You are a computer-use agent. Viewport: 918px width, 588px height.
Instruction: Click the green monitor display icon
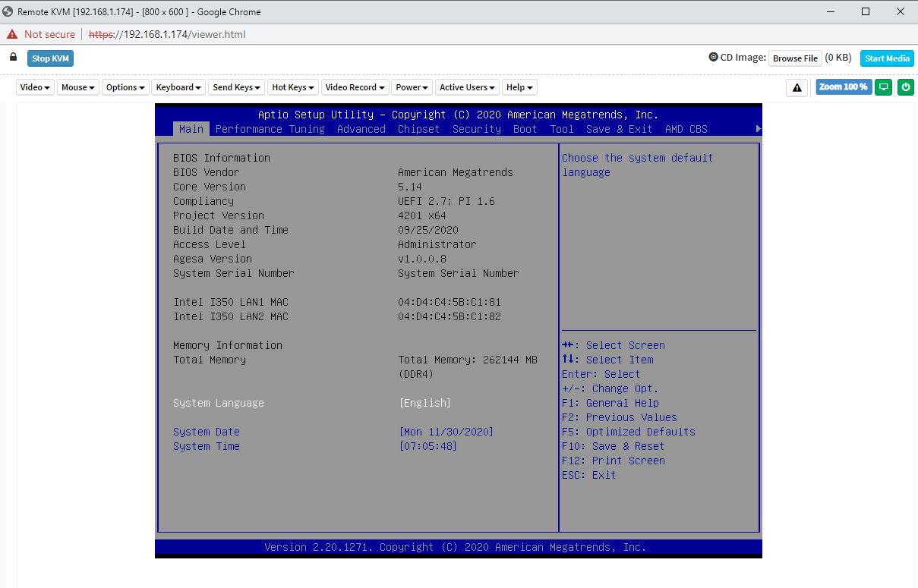click(x=883, y=87)
